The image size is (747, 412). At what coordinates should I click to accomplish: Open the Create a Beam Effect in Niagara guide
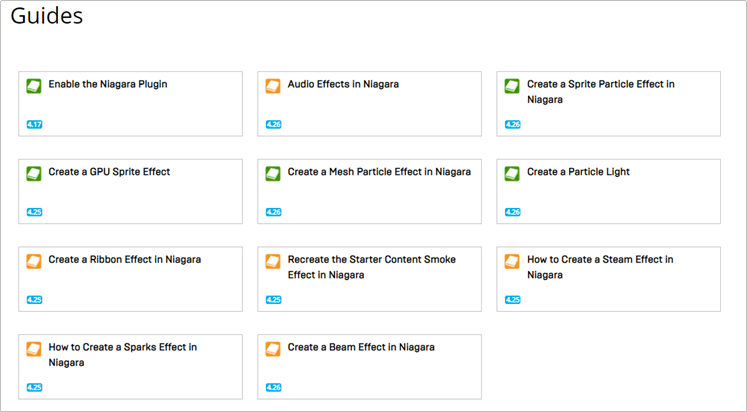tap(361, 347)
